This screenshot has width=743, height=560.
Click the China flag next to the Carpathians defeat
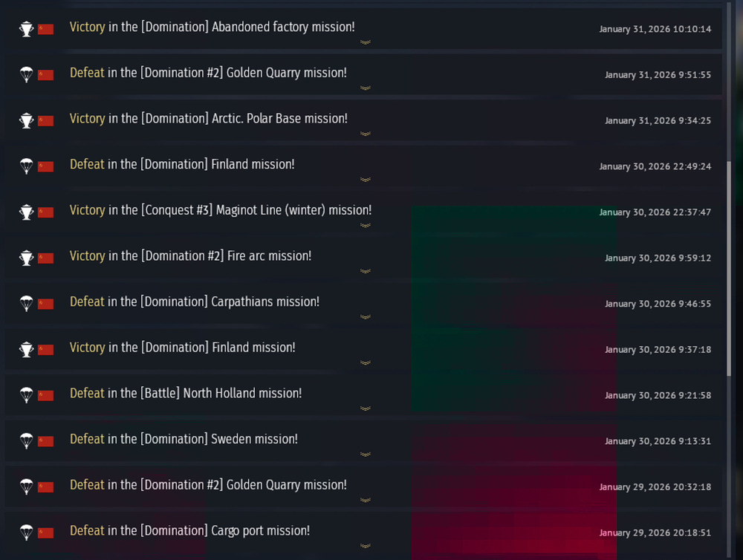(46, 302)
